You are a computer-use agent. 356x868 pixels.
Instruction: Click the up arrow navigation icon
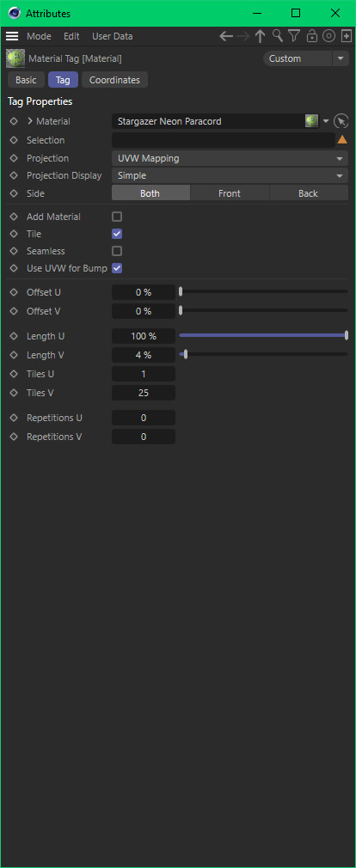coord(261,37)
